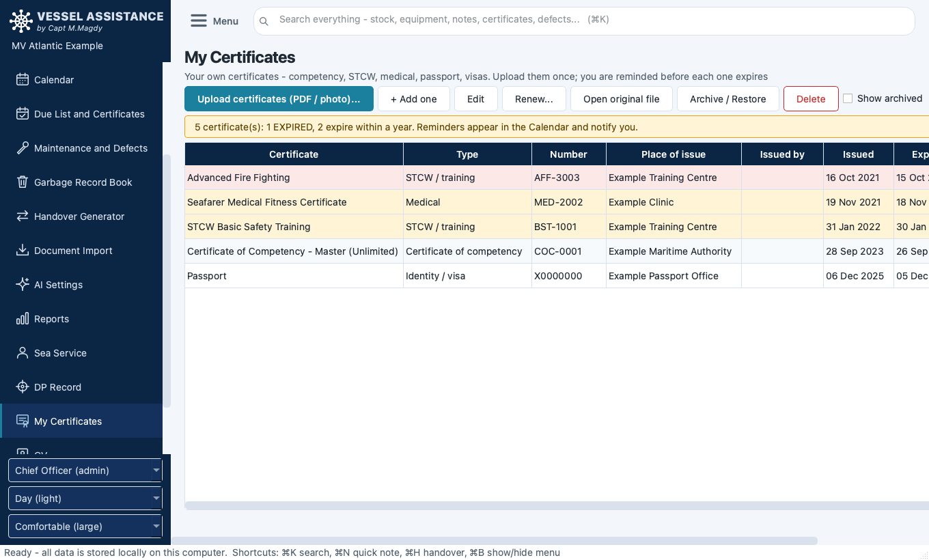929x560 pixels.
Task: Select the STCW Basic Safety Training row
Action: click(x=557, y=227)
